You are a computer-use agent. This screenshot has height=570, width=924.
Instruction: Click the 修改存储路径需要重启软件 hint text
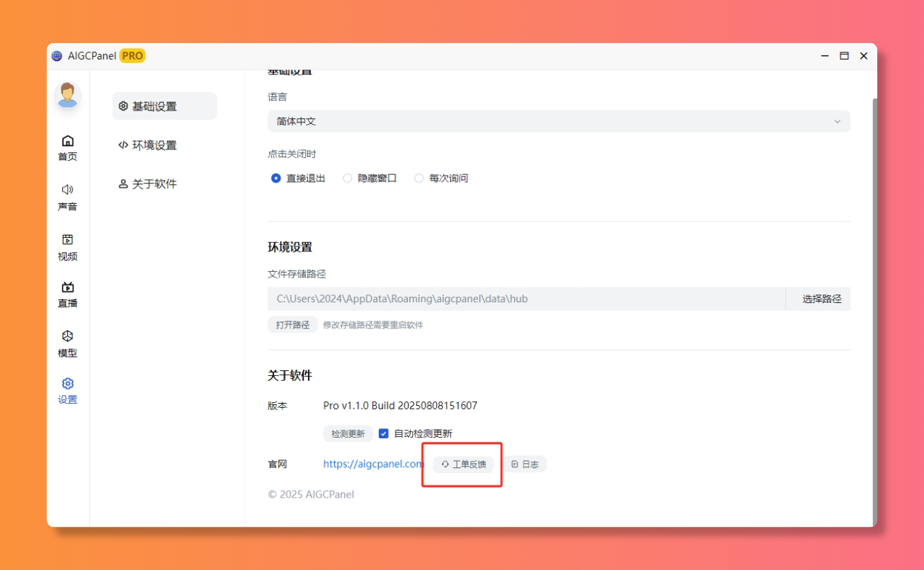(x=373, y=325)
